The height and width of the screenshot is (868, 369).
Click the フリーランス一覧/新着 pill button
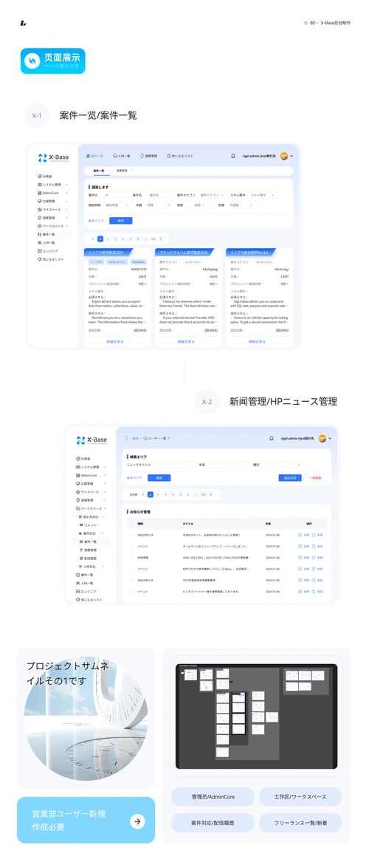coord(300,823)
